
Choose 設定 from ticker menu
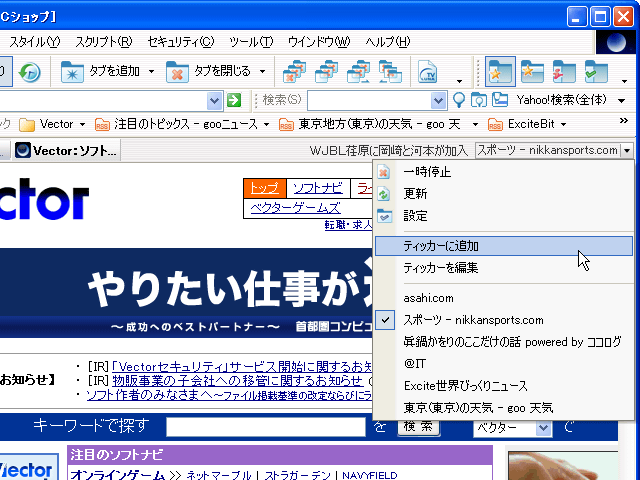pos(504,216)
